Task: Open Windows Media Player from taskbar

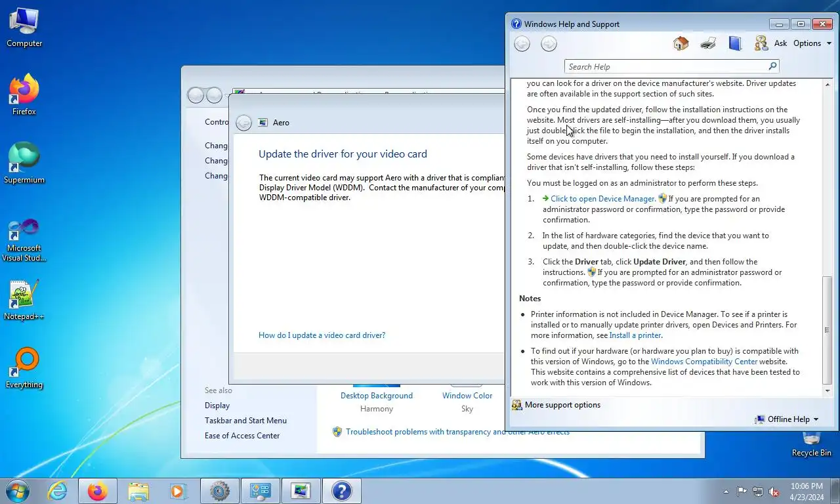Action: point(177,491)
